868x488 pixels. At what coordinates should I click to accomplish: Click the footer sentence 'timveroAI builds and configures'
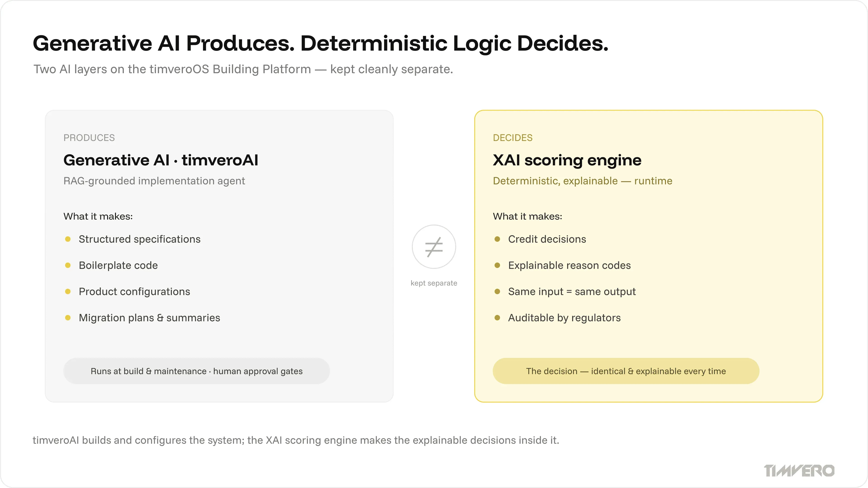click(296, 440)
